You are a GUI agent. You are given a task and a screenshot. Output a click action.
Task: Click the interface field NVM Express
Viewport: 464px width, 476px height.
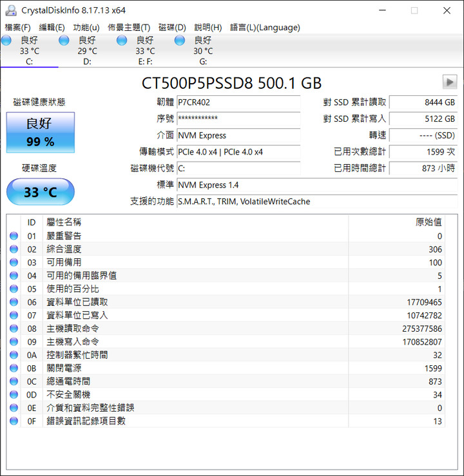[x=238, y=135]
